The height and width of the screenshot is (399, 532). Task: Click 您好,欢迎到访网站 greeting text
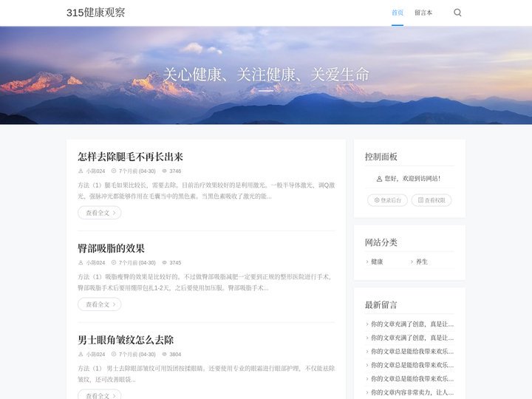(x=412, y=179)
